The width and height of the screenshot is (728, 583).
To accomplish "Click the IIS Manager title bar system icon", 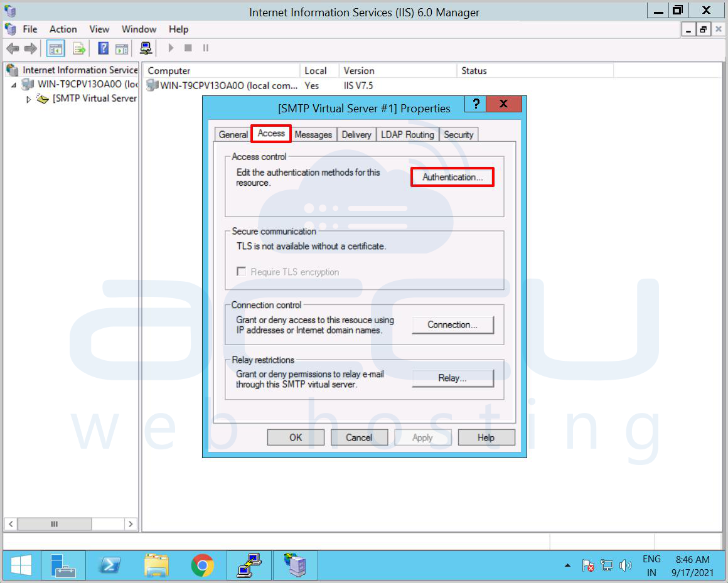I will (x=11, y=11).
